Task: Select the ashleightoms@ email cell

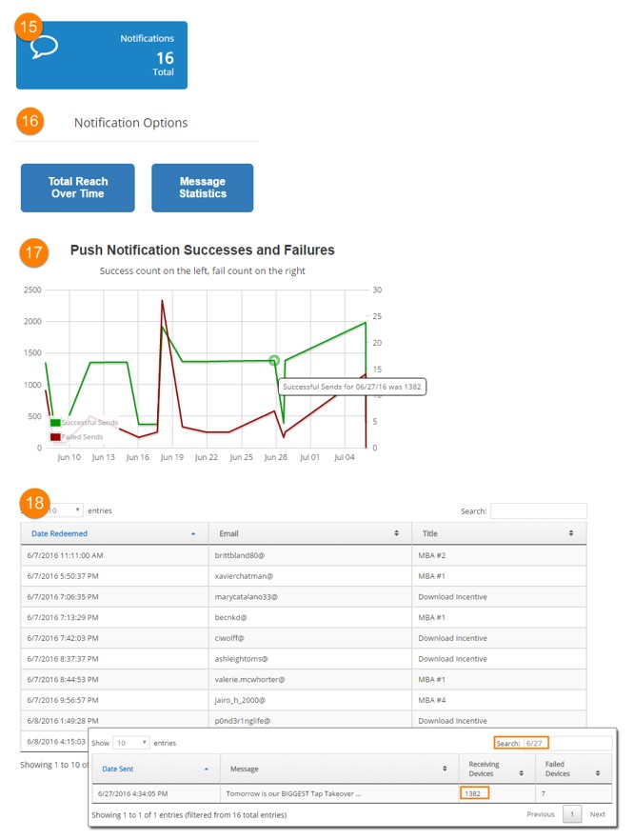Action: click(x=310, y=659)
